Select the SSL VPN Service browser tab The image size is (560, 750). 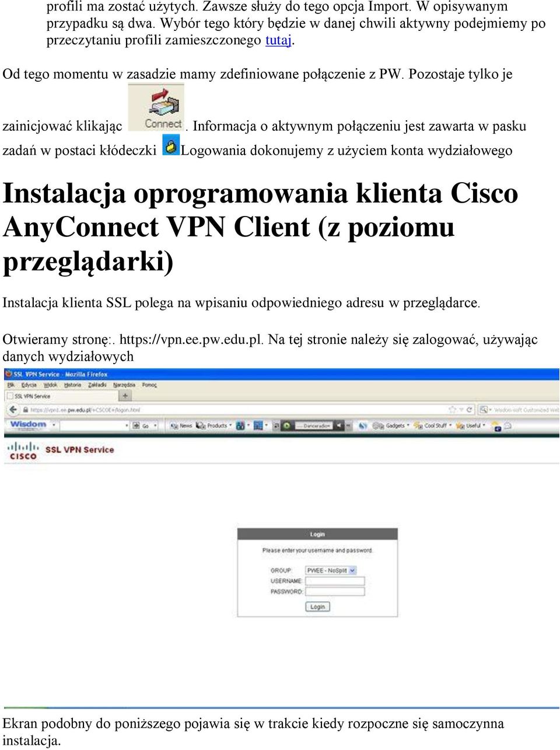(x=61, y=396)
